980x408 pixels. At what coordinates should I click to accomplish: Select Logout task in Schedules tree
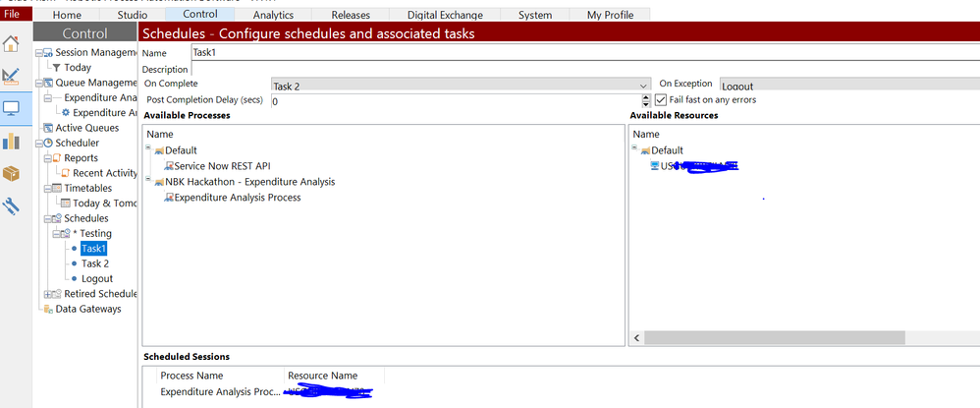coord(97,278)
